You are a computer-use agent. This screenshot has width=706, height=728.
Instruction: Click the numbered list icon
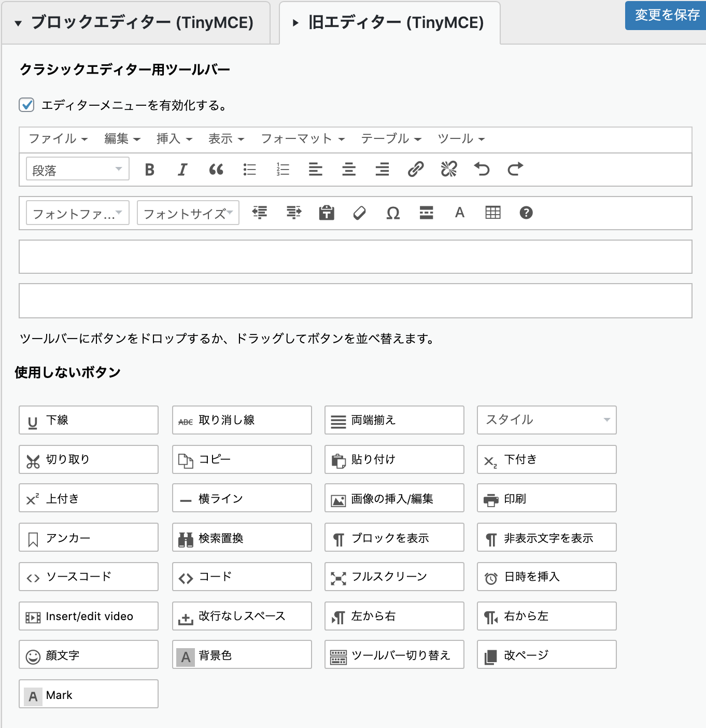[x=283, y=170]
